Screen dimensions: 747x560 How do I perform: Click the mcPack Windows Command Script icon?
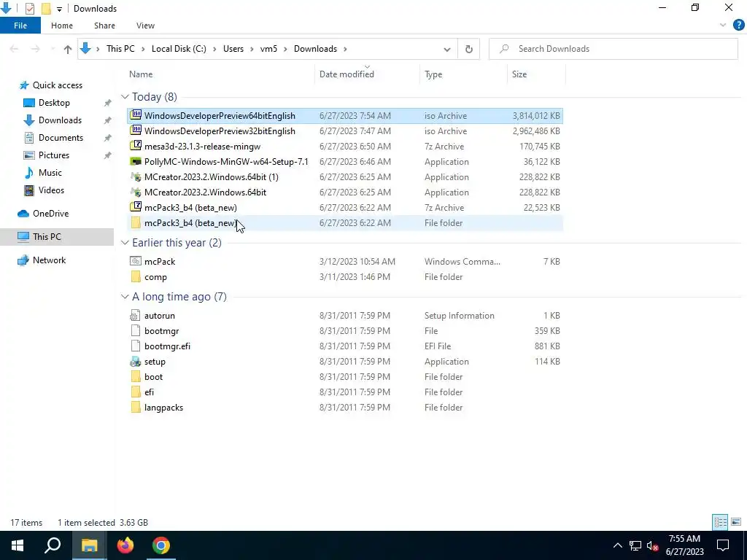click(x=136, y=261)
